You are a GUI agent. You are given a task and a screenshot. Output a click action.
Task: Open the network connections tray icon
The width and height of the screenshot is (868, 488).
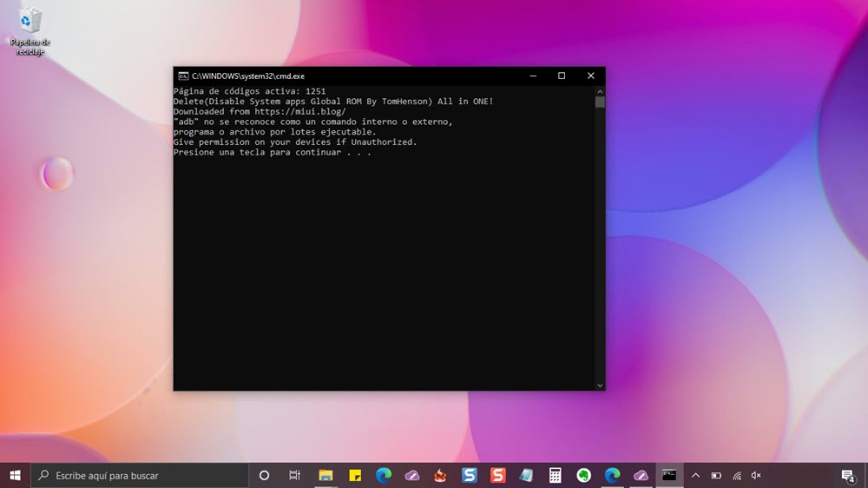pos(736,475)
